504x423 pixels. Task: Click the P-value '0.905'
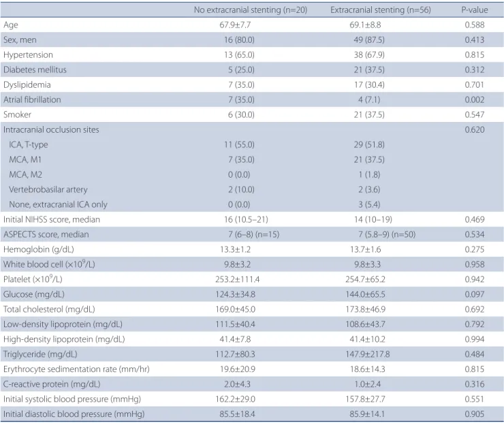[475, 414]
